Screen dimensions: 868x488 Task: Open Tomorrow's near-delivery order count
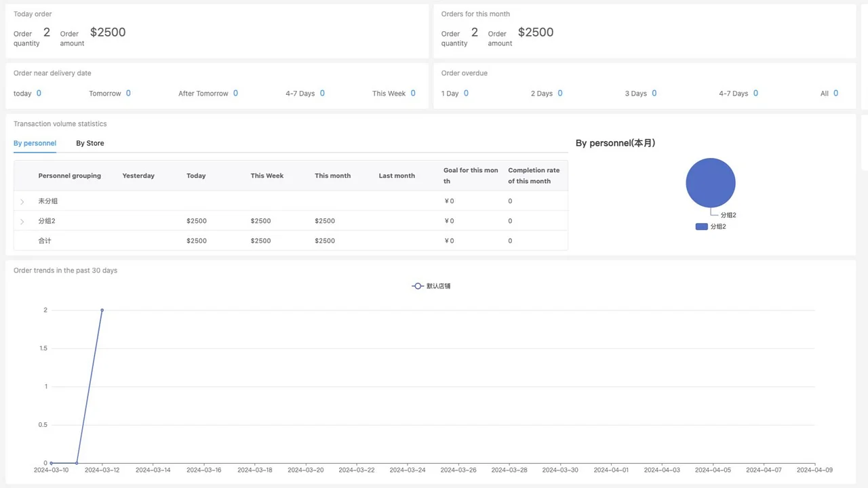128,94
